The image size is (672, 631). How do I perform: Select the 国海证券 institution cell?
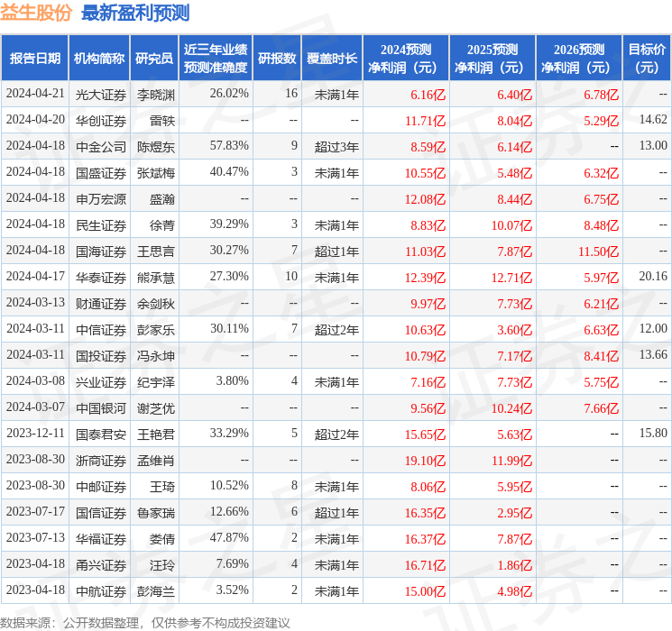click(101, 251)
